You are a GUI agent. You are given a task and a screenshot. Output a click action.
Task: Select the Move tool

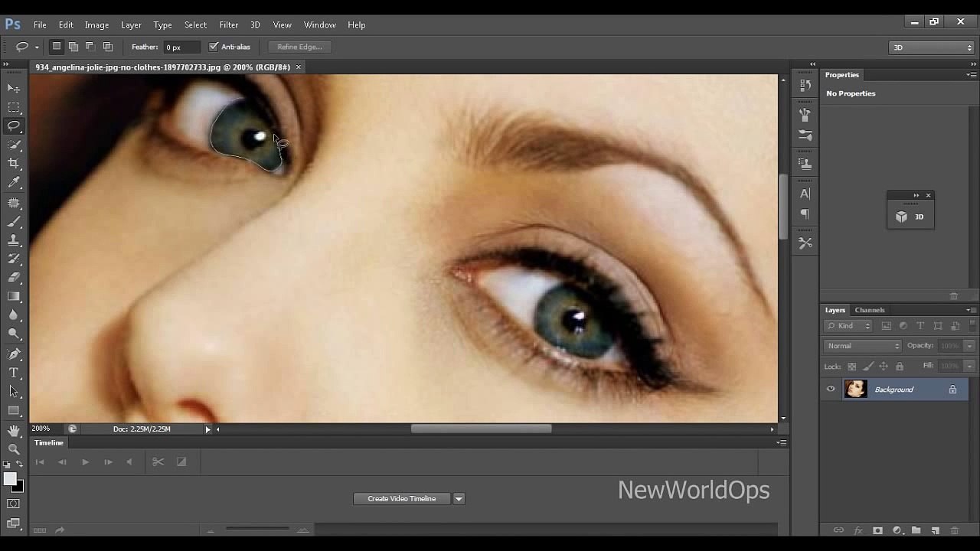pyautogui.click(x=14, y=89)
